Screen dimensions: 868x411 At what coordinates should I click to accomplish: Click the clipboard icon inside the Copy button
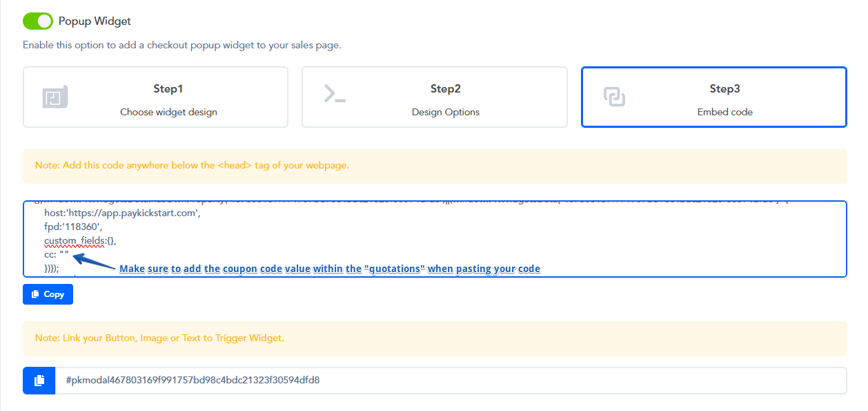click(x=35, y=294)
